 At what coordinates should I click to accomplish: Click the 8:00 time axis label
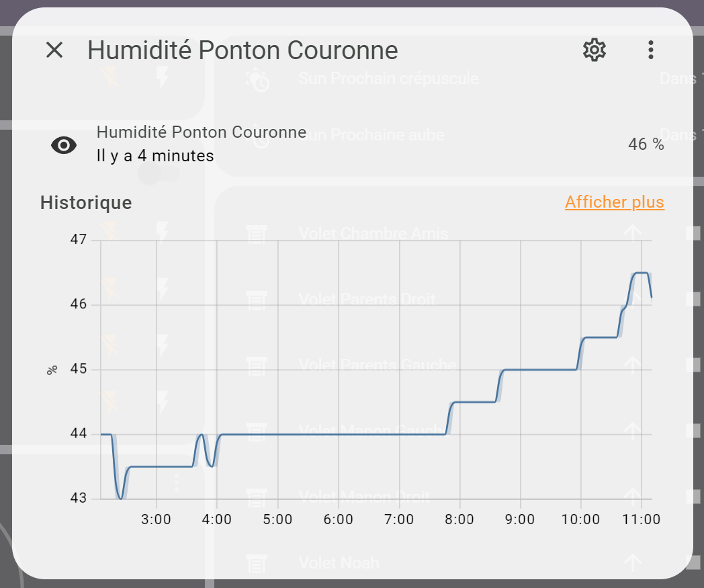pos(459,519)
